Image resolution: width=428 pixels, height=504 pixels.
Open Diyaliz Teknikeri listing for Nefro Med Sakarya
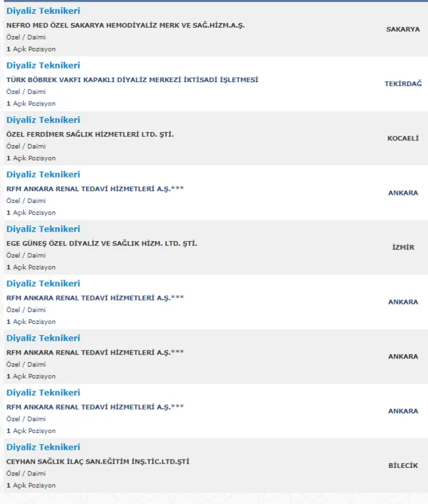click(43, 11)
